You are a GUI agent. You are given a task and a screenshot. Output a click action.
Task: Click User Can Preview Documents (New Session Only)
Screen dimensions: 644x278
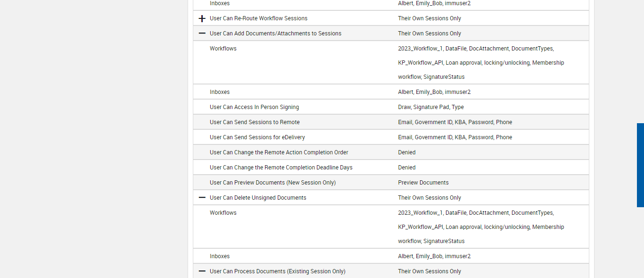coord(272,183)
